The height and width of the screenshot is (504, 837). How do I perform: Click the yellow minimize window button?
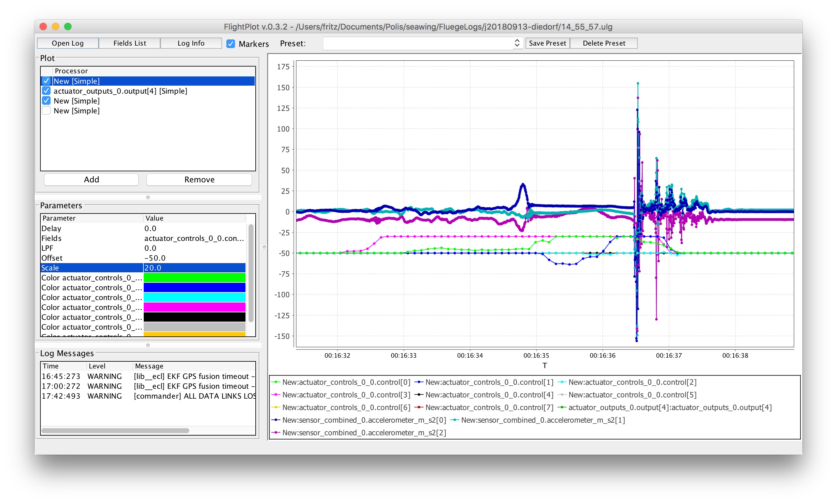pyautogui.click(x=56, y=26)
